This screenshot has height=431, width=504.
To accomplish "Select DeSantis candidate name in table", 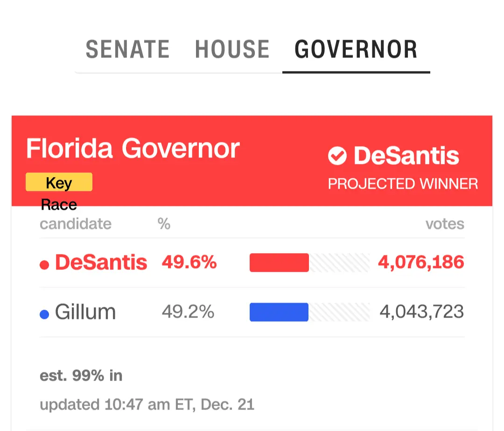I will 101,263.
